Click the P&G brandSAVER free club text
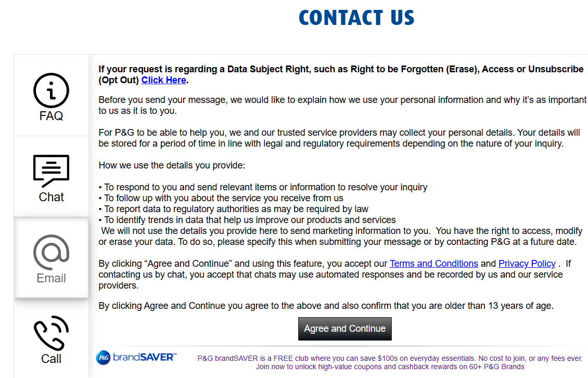Screen dimensions: 588x378 [x=390, y=358]
